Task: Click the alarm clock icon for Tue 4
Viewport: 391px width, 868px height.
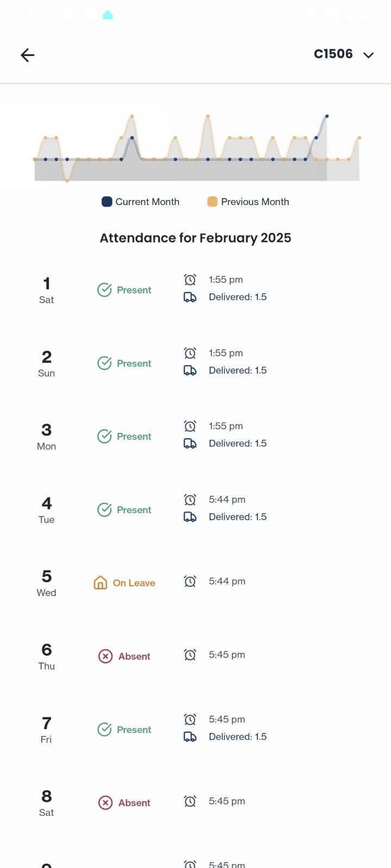Action: click(x=190, y=500)
